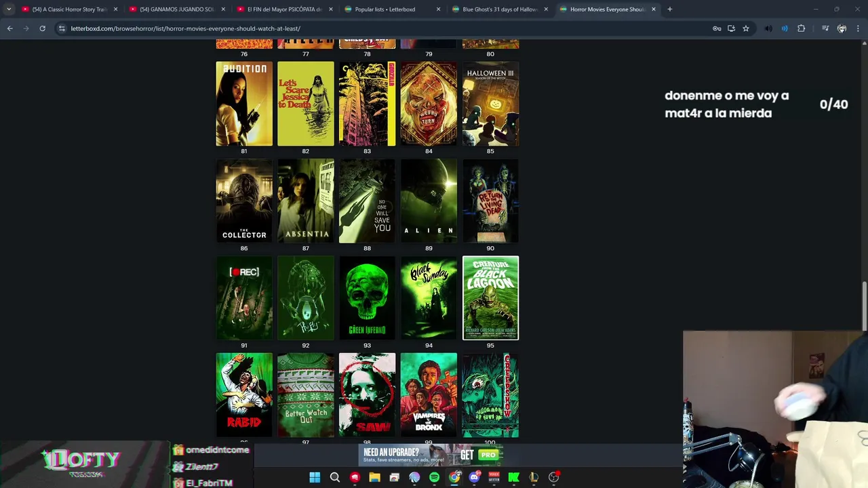Screen dimensions: 868x488
Task: Open League of Legends taskbar icon
Action: 534,477
